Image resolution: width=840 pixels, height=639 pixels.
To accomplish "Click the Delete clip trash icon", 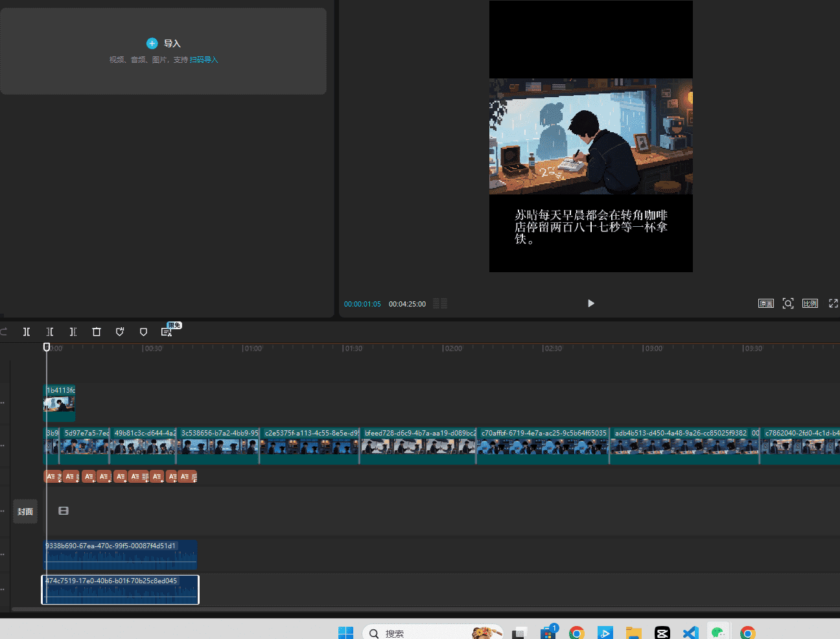I will coord(97,332).
